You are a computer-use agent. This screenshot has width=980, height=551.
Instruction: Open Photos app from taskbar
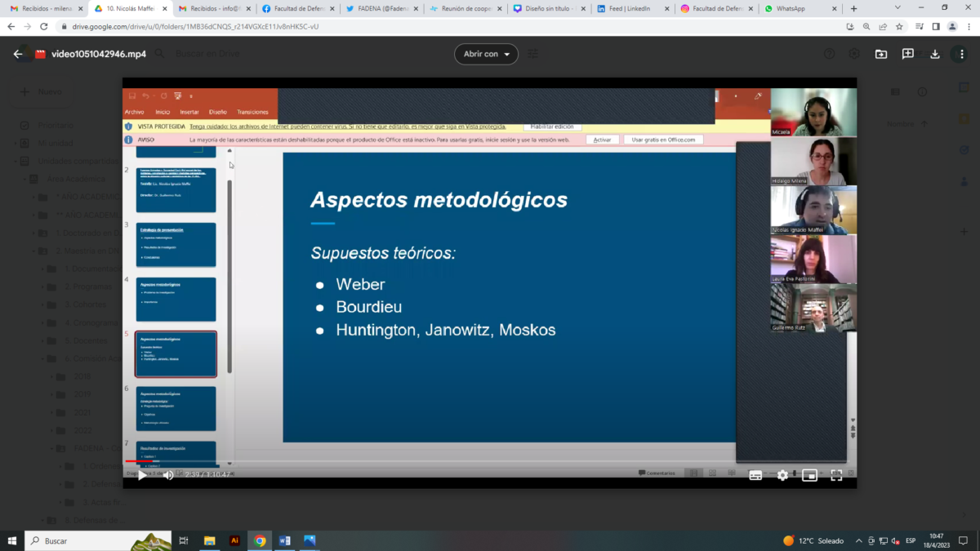click(310, 540)
